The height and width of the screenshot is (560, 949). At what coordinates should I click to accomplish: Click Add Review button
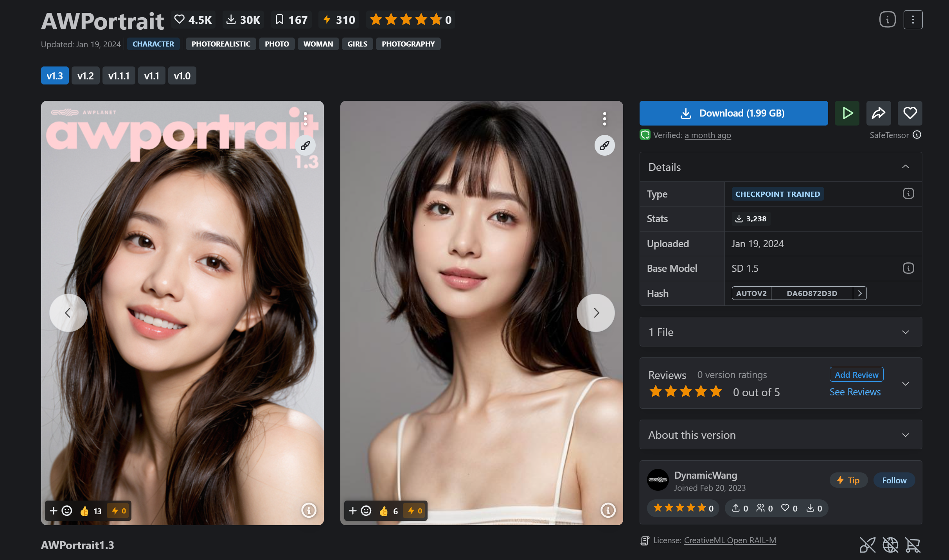pyautogui.click(x=856, y=374)
